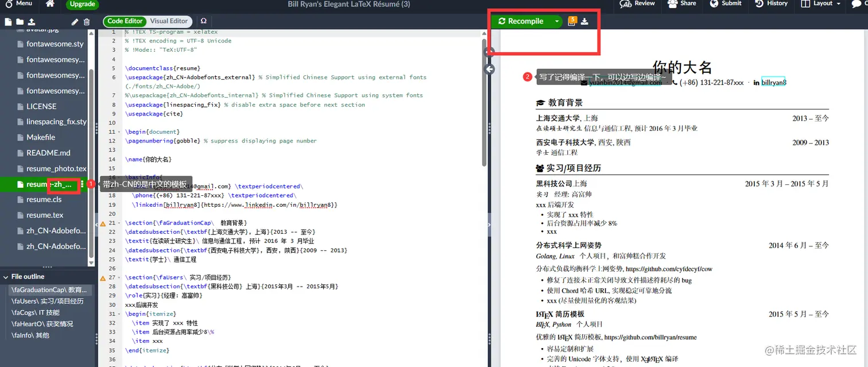Download the compiled PDF
The image size is (868, 367).
(x=584, y=22)
